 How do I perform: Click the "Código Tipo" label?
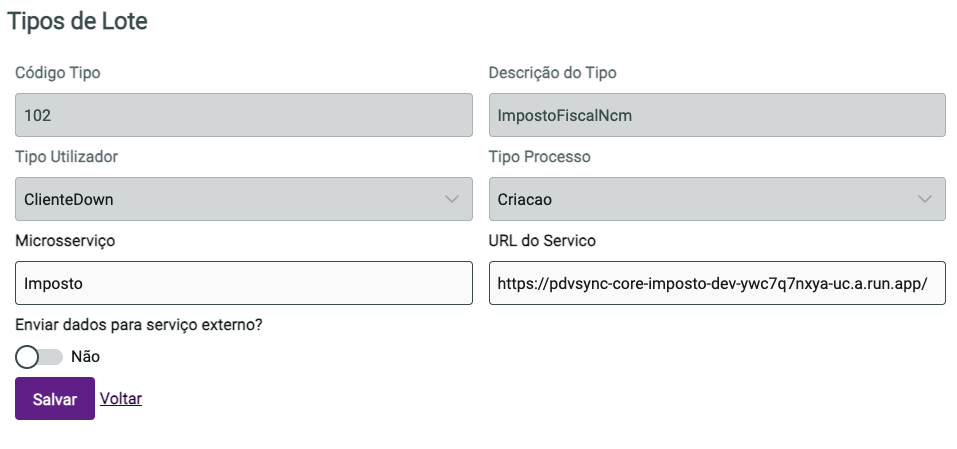coord(58,73)
